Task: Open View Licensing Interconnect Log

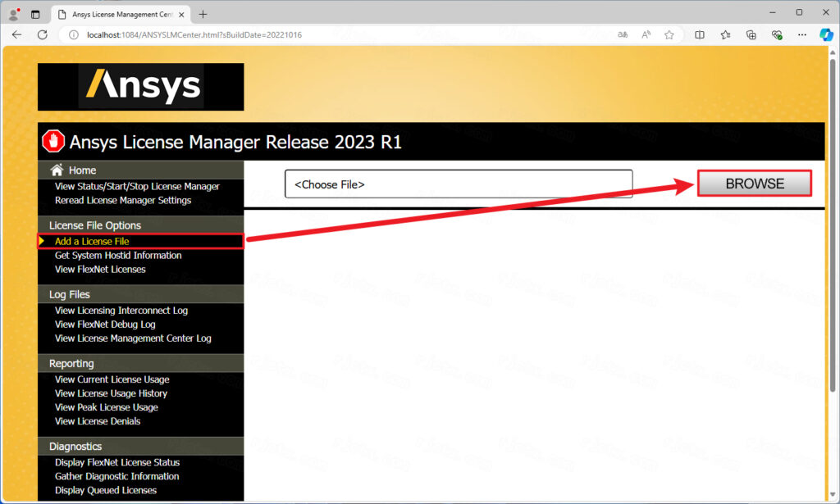Action: [x=121, y=311]
